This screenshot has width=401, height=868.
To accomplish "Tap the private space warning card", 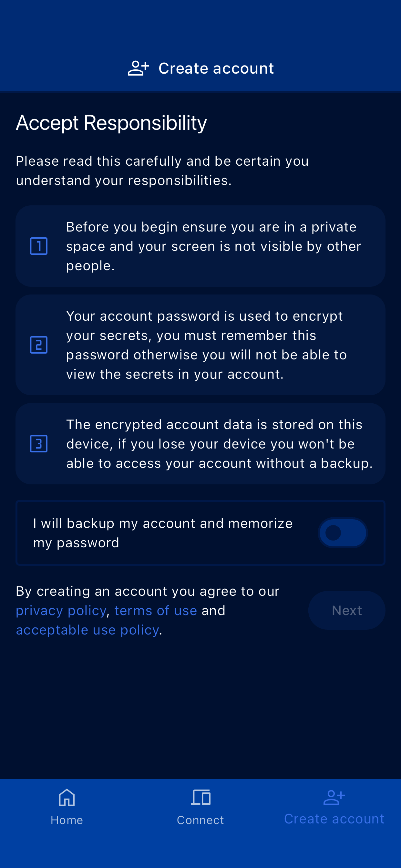I will (x=213, y=246).
